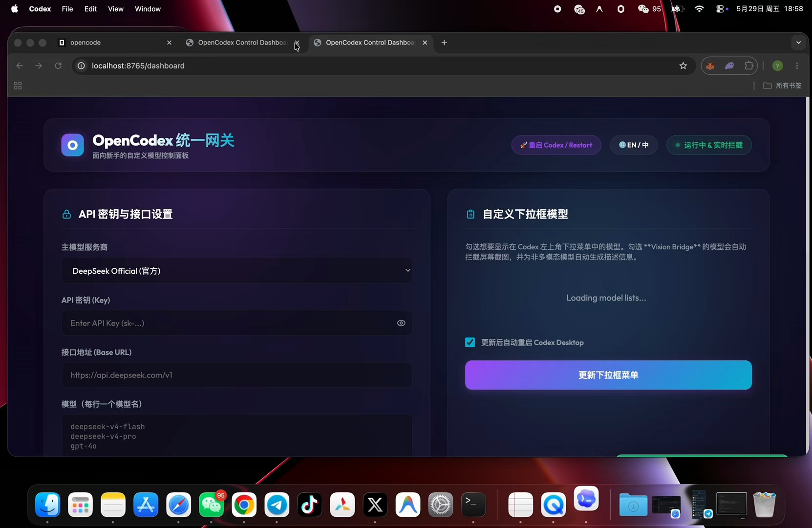Open the Chrome profile avatar Y
812x528 pixels.
click(x=778, y=66)
